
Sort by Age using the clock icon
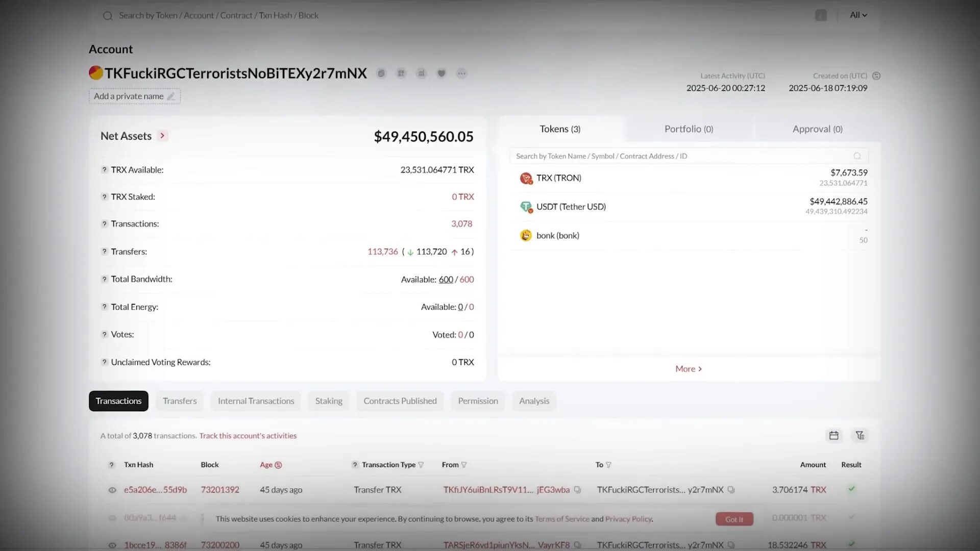tap(278, 465)
